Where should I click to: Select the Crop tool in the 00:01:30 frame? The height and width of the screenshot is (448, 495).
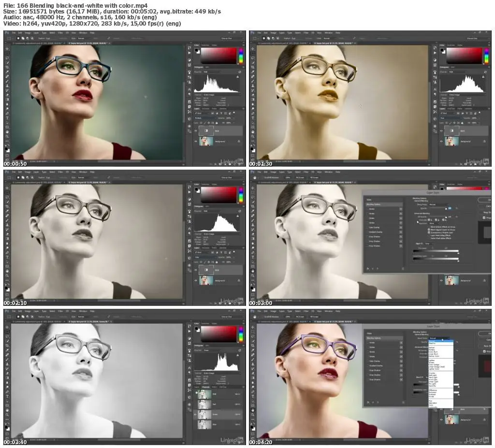(252, 67)
